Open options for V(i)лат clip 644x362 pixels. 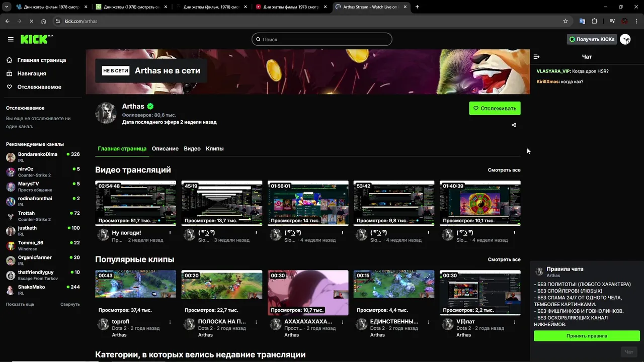coord(514,322)
